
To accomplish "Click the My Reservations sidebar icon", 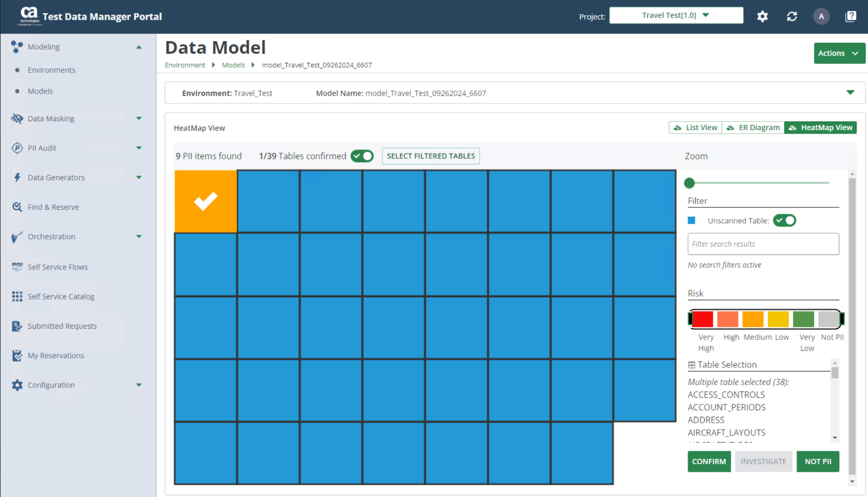I will pyautogui.click(x=17, y=356).
